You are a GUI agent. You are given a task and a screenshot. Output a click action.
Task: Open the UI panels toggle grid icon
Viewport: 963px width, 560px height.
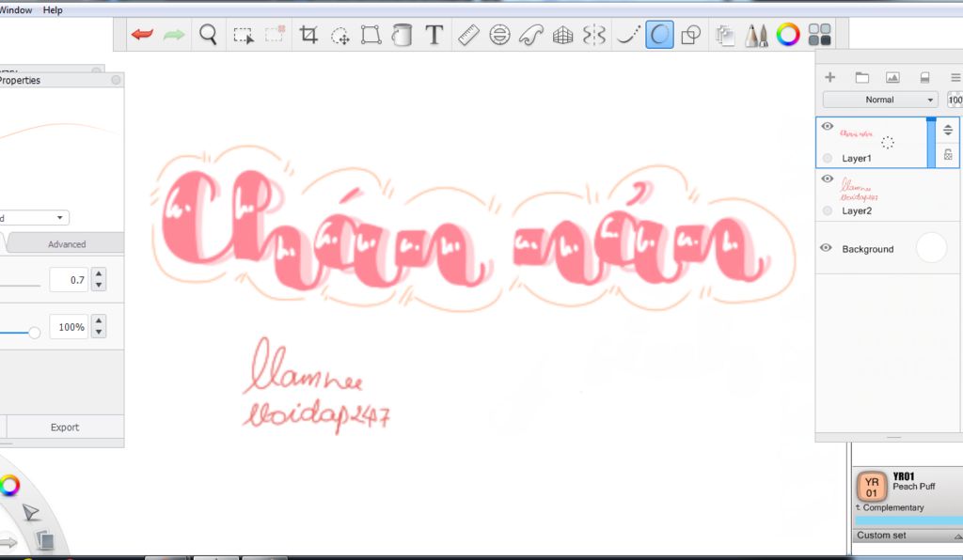click(x=820, y=35)
